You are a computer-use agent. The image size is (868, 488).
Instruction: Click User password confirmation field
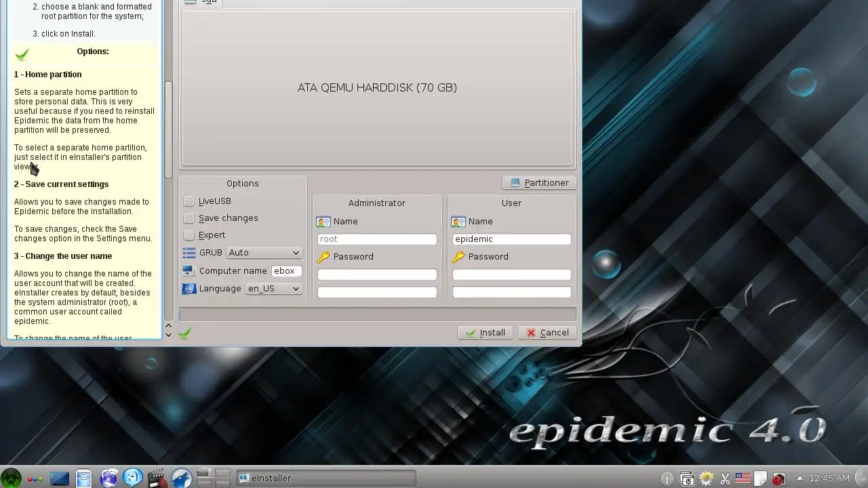[512, 292]
